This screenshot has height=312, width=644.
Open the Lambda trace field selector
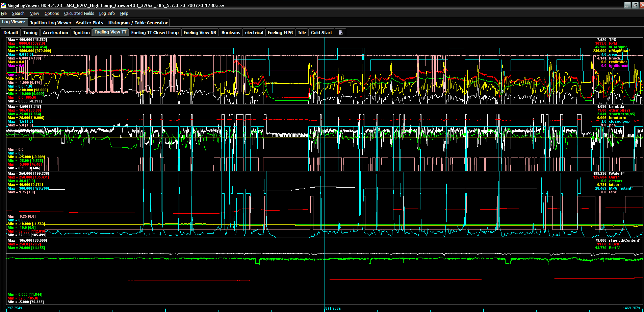616,106
